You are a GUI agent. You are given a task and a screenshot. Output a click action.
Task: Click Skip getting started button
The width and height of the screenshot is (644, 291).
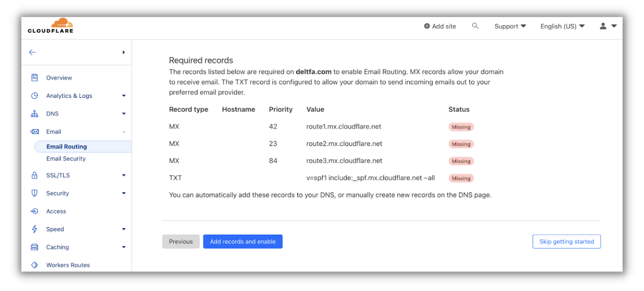(x=566, y=242)
